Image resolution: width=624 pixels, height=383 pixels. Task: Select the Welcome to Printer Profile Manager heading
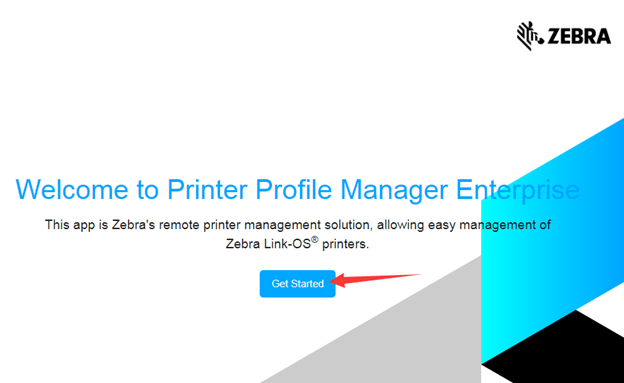coord(297,190)
